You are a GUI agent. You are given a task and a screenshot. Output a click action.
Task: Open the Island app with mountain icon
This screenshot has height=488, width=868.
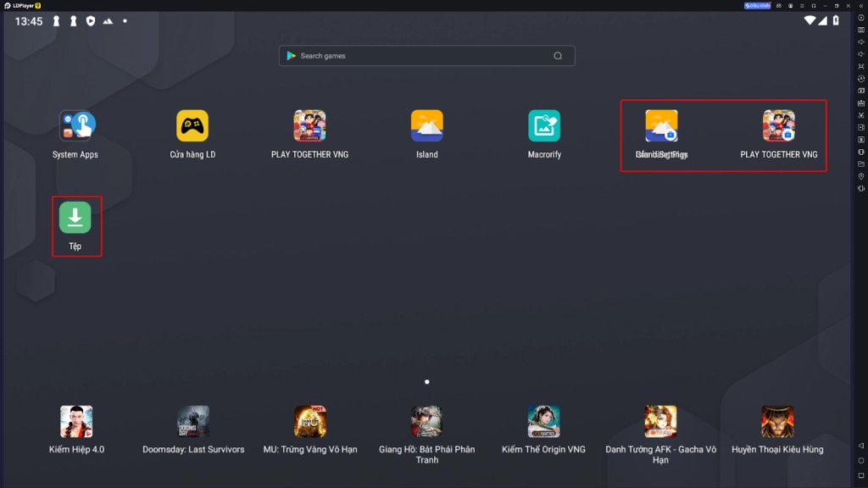(x=426, y=125)
